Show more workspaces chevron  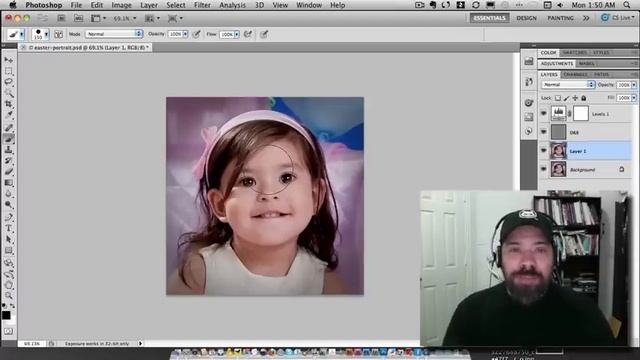[586, 18]
